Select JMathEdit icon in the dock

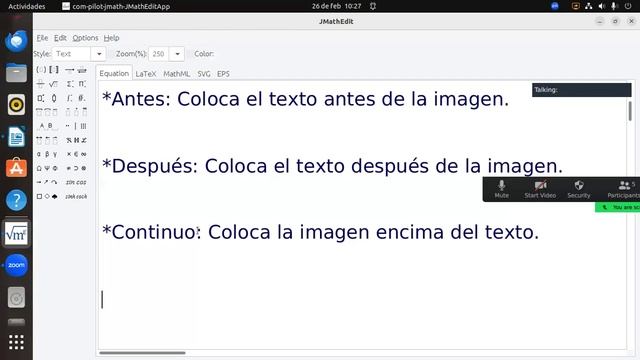pyautogui.click(x=16, y=233)
